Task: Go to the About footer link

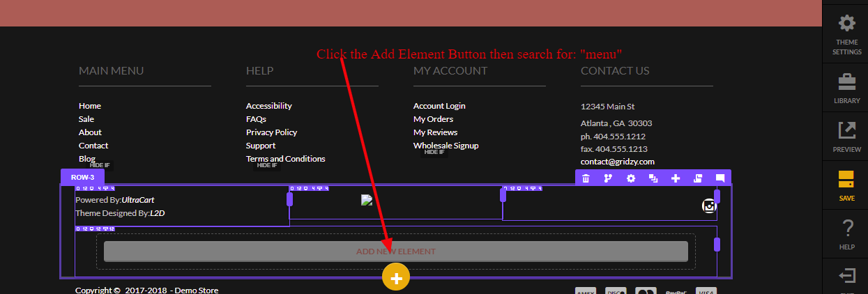Action: (x=90, y=132)
